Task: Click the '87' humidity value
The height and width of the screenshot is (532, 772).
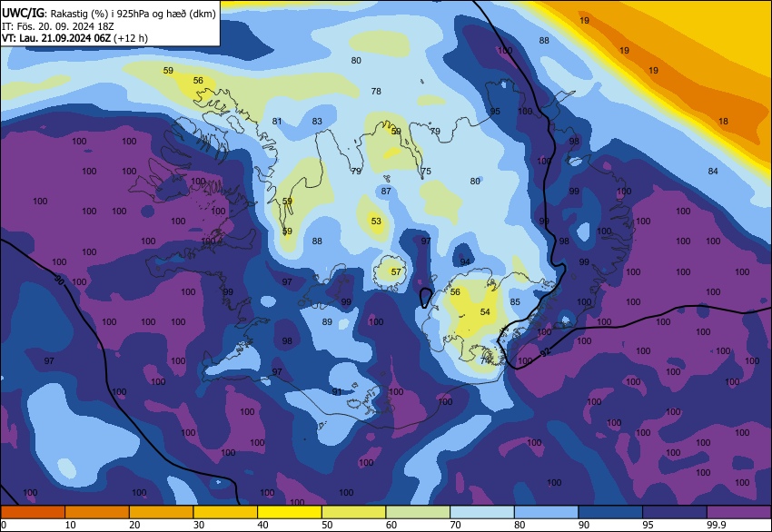Action: [386, 191]
